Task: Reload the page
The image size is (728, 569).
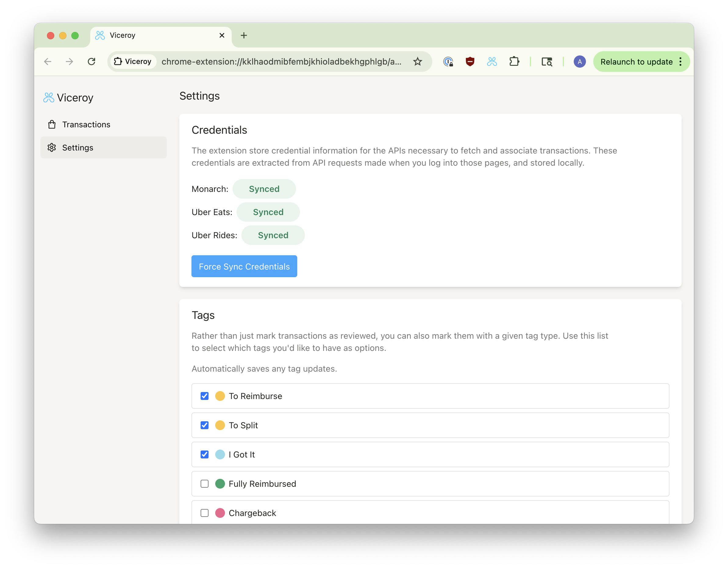Action: (91, 62)
